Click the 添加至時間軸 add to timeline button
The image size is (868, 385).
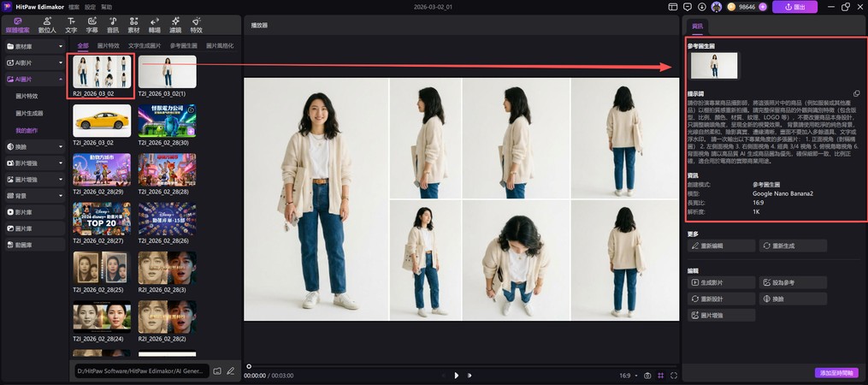(836, 373)
